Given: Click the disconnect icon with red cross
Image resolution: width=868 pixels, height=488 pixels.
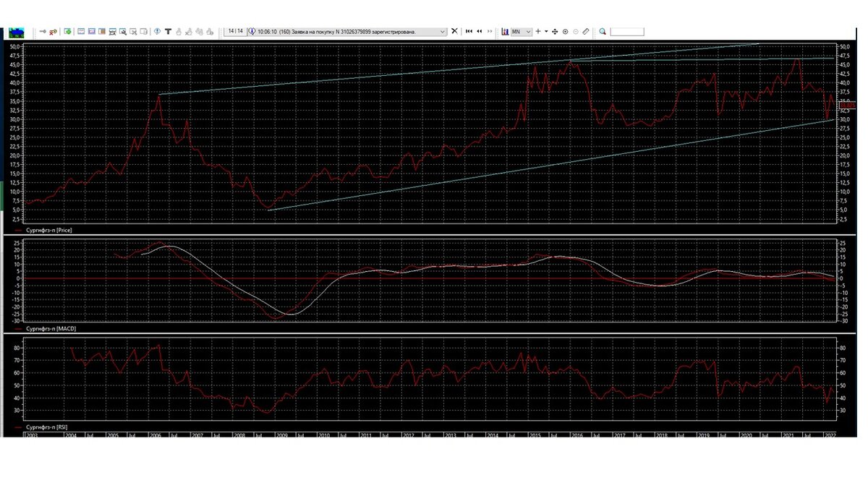Looking at the screenshot, I should point(53,32).
